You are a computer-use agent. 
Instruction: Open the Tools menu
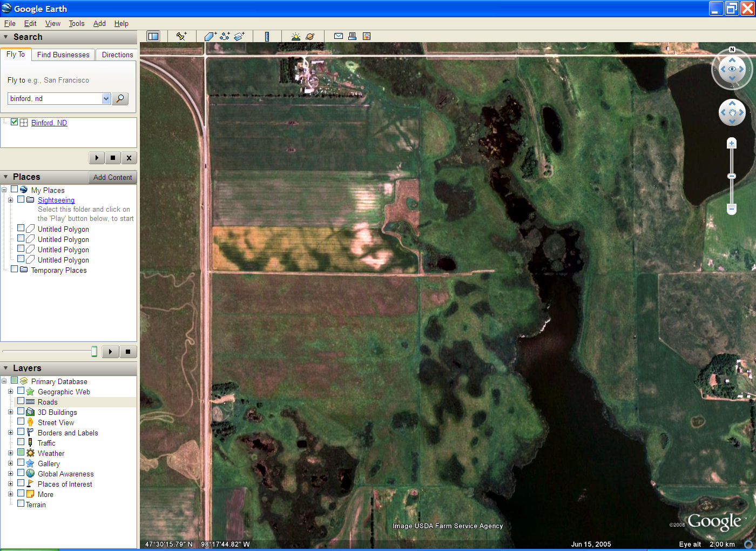tap(77, 23)
